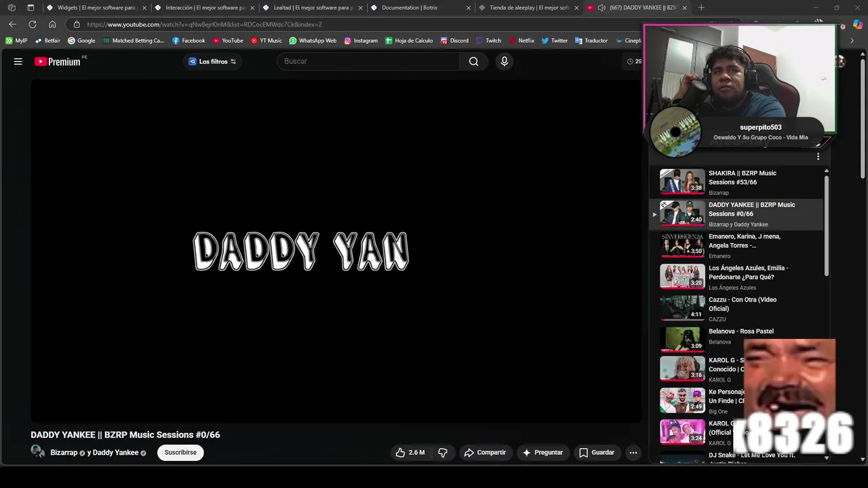This screenshot has width=868, height=488.
Task: Mute tab via speaker icon
Action: coord(601,7)
